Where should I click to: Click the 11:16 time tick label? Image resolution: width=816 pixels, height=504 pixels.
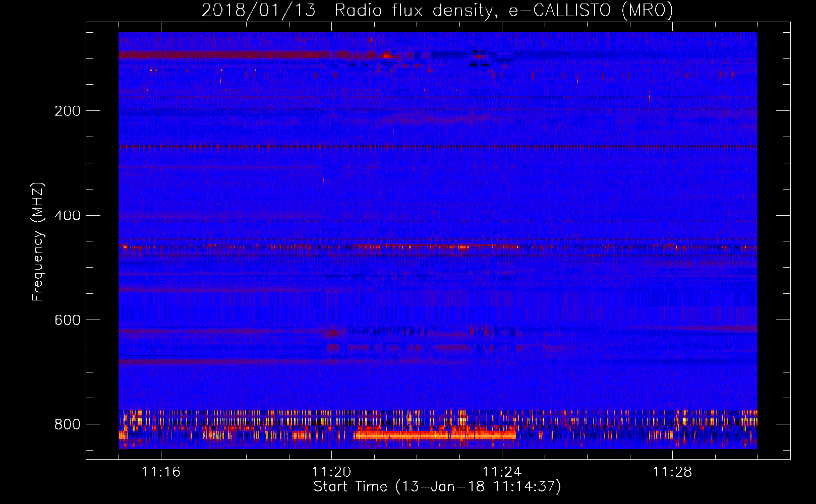tap(161, 472)
